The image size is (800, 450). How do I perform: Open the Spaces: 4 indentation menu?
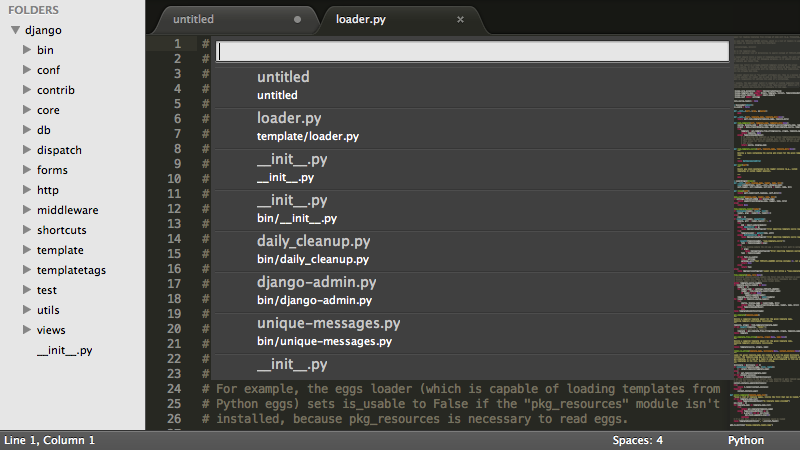(638, 440)
